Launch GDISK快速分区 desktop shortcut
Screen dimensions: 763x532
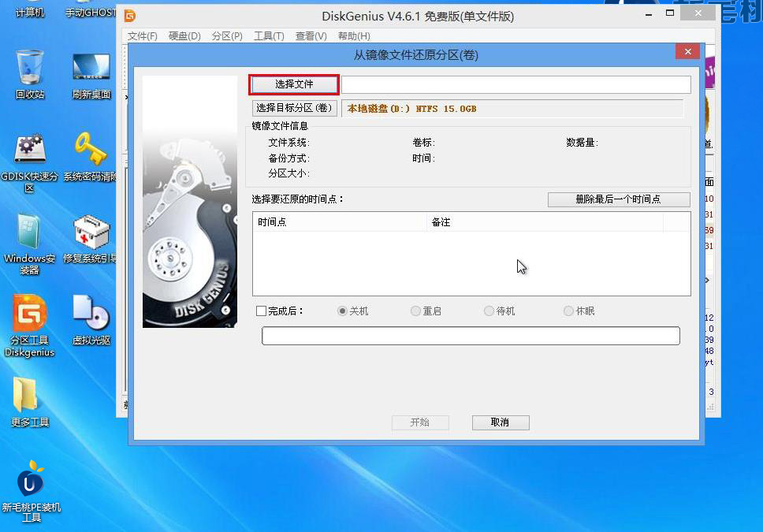30,162
